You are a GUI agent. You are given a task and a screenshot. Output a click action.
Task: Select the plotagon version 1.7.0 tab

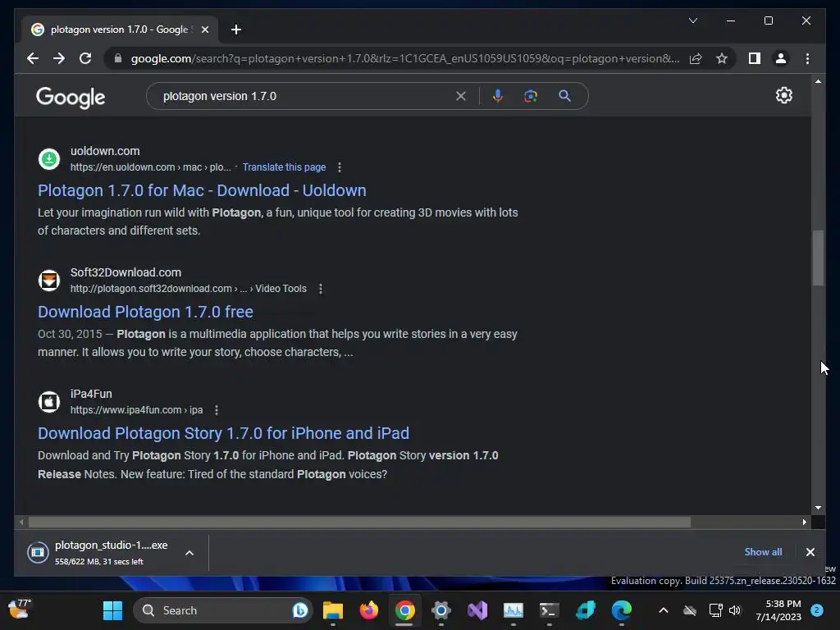[x=120, y=30]
